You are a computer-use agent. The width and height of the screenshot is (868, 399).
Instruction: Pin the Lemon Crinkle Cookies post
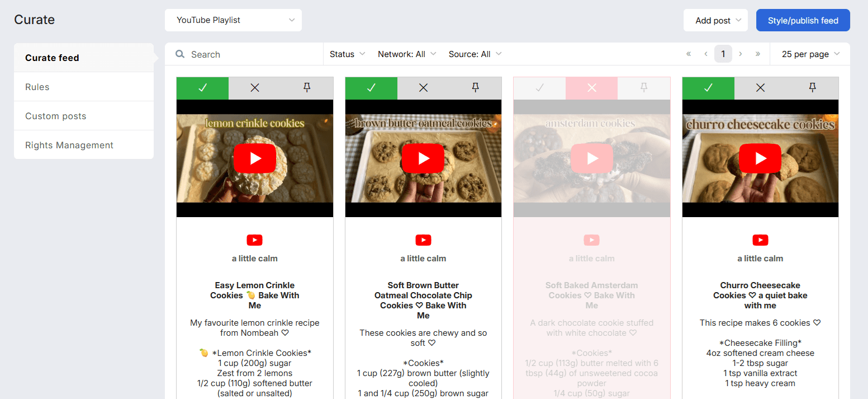pos(306,88)
